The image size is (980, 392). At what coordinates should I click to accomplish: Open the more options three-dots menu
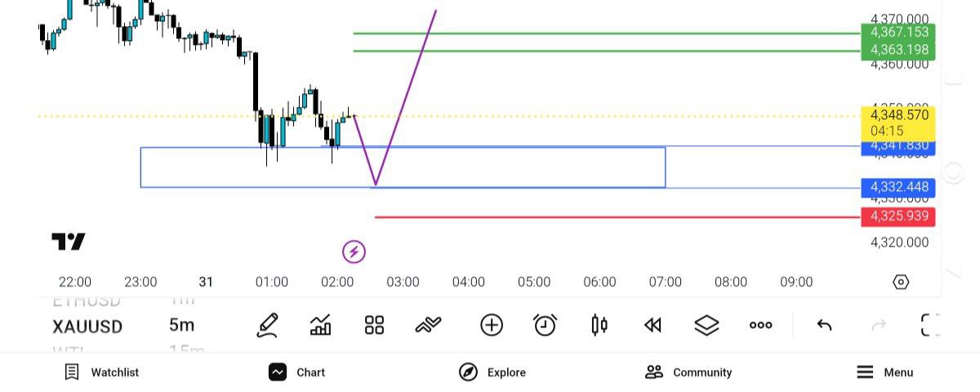(x=760, y=325)
